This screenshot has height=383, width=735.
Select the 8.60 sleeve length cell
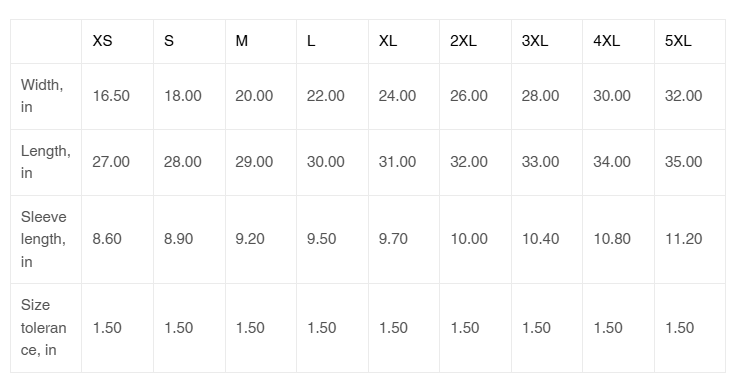click(x=117, y=239)
